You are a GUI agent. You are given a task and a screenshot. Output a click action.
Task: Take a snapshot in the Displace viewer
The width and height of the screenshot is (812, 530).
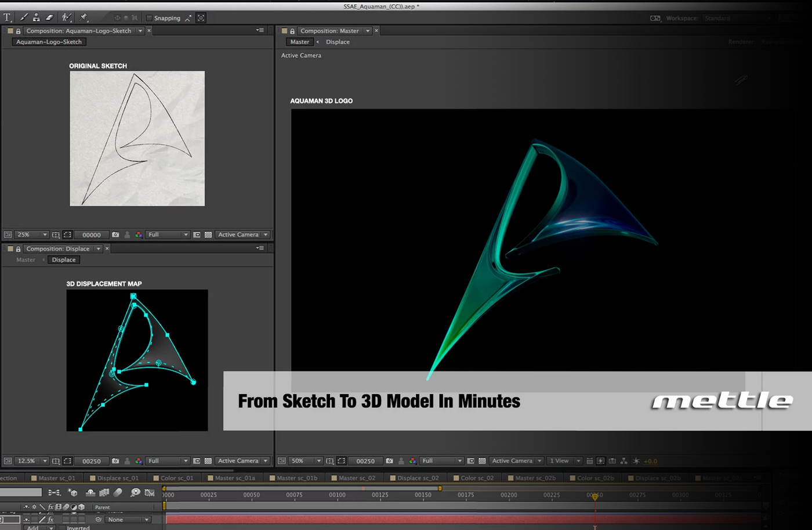click(x=115, y=461)
